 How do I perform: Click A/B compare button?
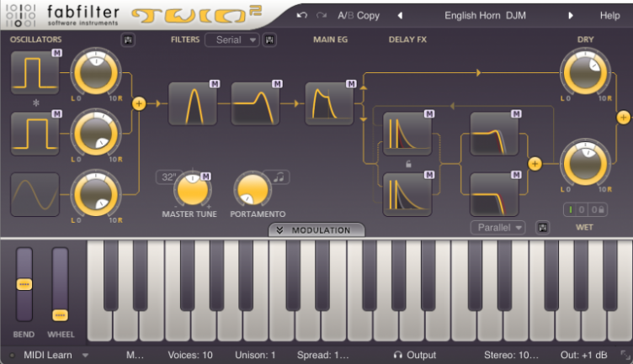click(346, 15)
